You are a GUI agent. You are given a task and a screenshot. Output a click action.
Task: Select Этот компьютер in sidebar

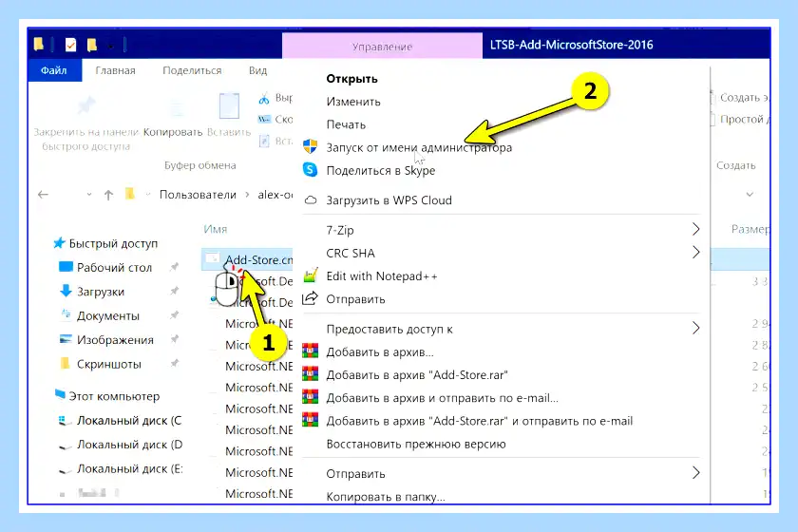click(114, 396)
